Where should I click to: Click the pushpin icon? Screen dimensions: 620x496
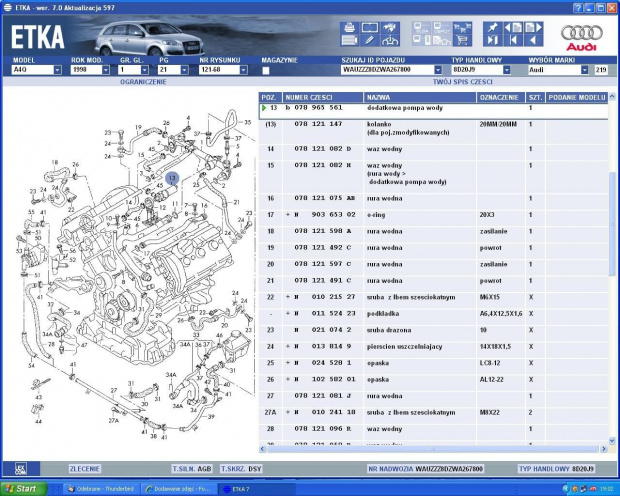[493, 28]
